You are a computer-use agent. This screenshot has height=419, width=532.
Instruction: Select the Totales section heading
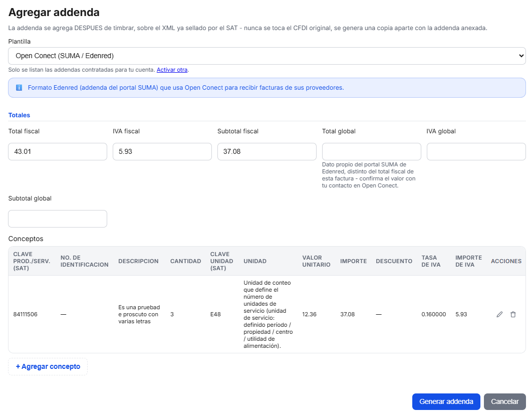[x=19, y=115]
